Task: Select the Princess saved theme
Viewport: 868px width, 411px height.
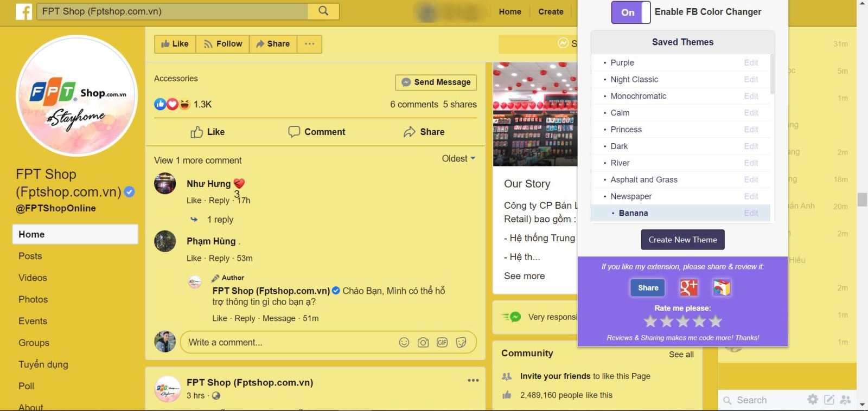Action: (x=626, y=130)
